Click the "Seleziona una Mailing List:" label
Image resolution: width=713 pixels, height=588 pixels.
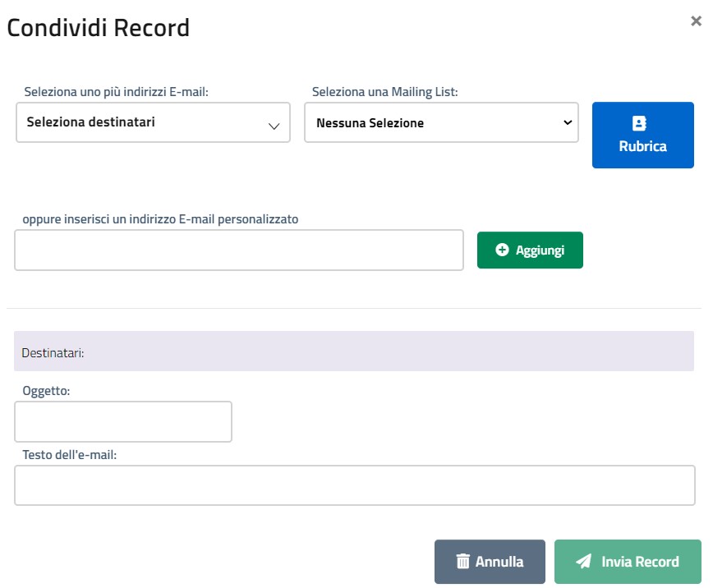[385, 92]
